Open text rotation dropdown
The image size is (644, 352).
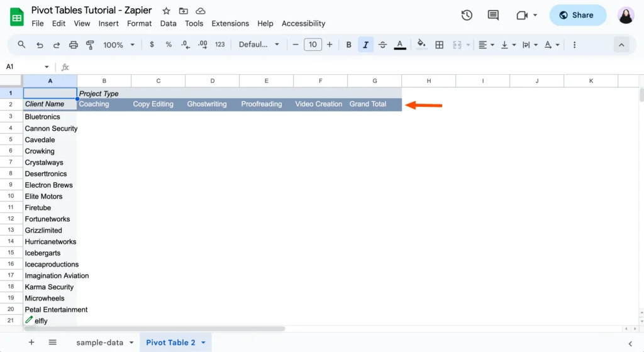pyautogui.click(x=552, y=45)
